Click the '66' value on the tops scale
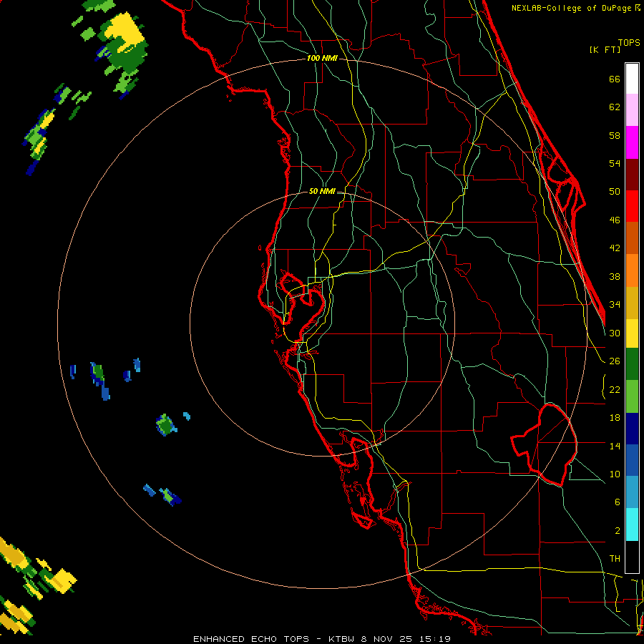Image resolution: width=644 pixels, height=644 pixels. click(615, 79)
